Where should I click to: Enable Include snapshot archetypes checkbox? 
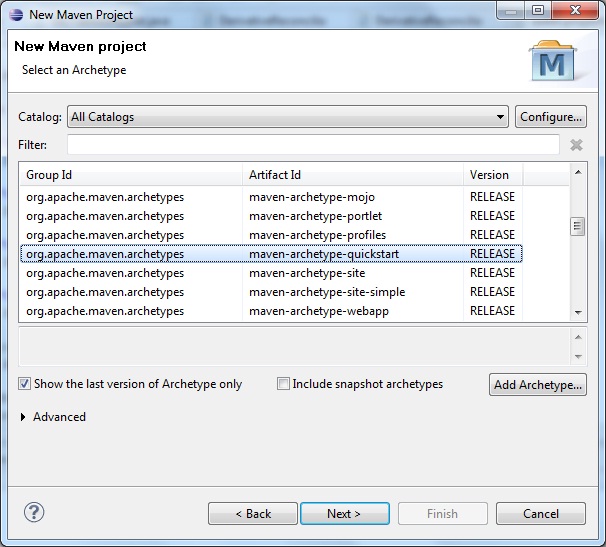[283, 384]
